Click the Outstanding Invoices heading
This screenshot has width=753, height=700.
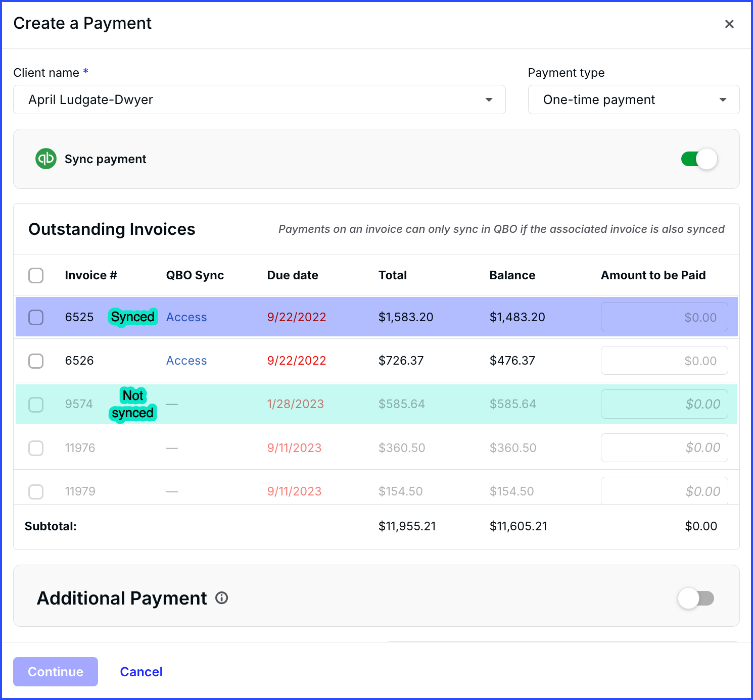[x=112, y=229]
